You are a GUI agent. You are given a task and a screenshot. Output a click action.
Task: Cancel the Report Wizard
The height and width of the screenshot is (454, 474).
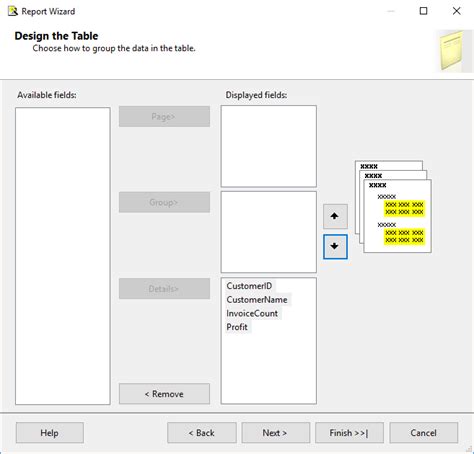[423, 433]
